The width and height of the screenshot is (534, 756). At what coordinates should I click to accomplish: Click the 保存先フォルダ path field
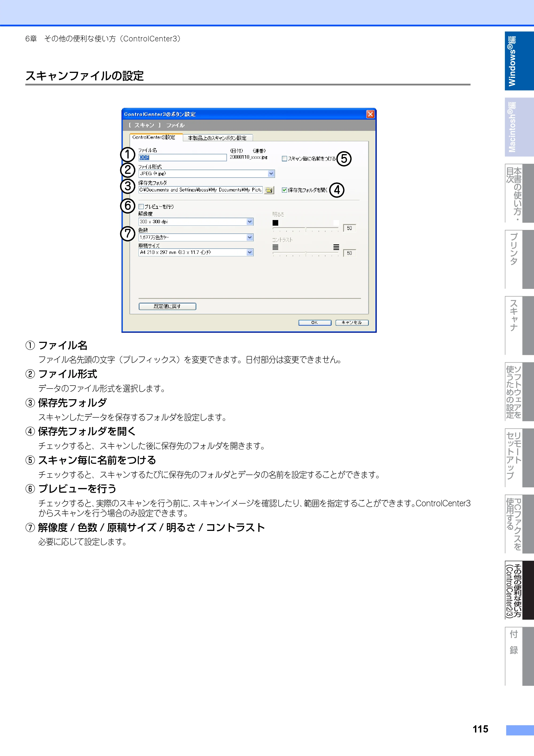[x=201, y=190]
